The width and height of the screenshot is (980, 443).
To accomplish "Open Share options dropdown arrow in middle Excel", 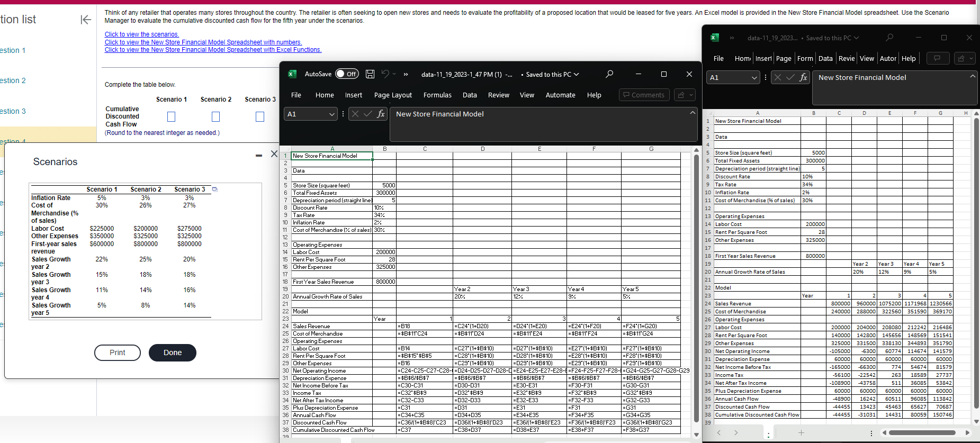I will (x=690, y=95).
